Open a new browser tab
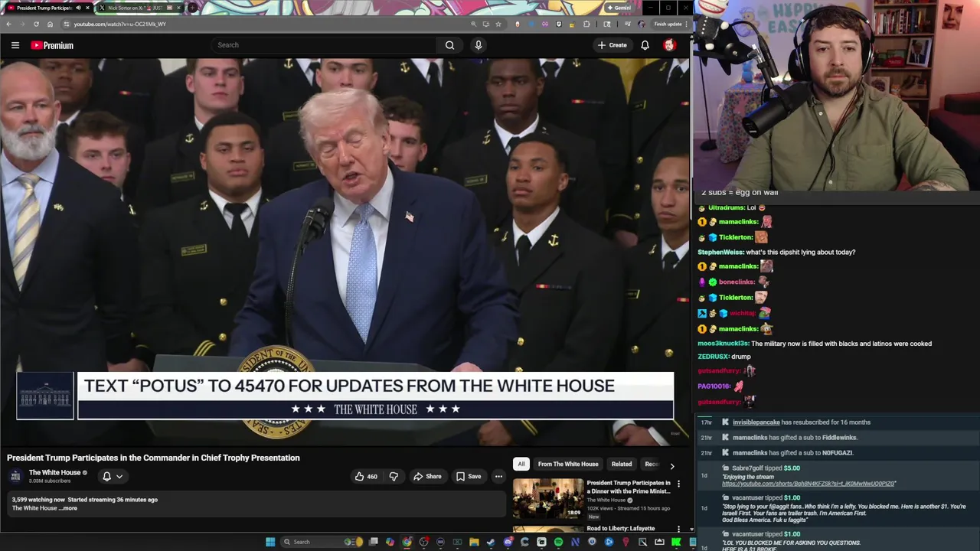 pos(192,8)
